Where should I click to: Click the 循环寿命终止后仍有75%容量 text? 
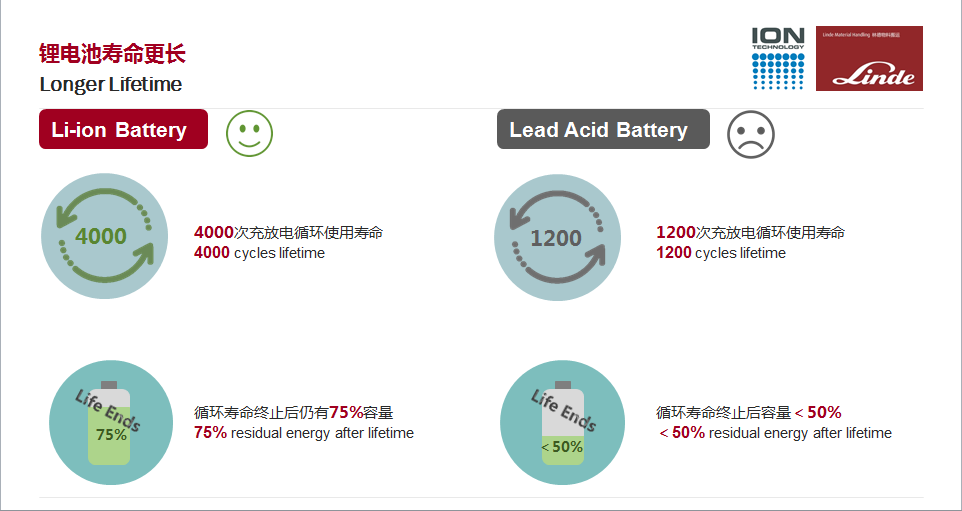(293, 412)
